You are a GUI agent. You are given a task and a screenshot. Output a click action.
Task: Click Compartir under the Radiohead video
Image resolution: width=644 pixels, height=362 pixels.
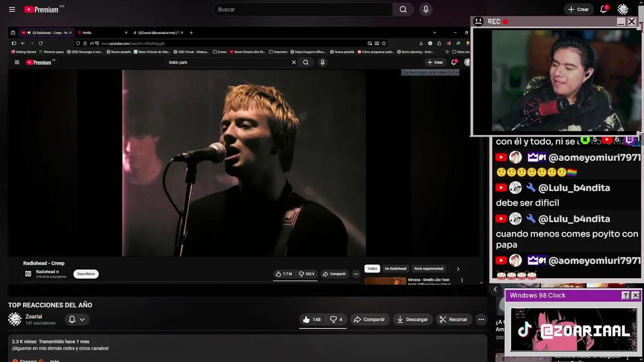pos(334,274)
